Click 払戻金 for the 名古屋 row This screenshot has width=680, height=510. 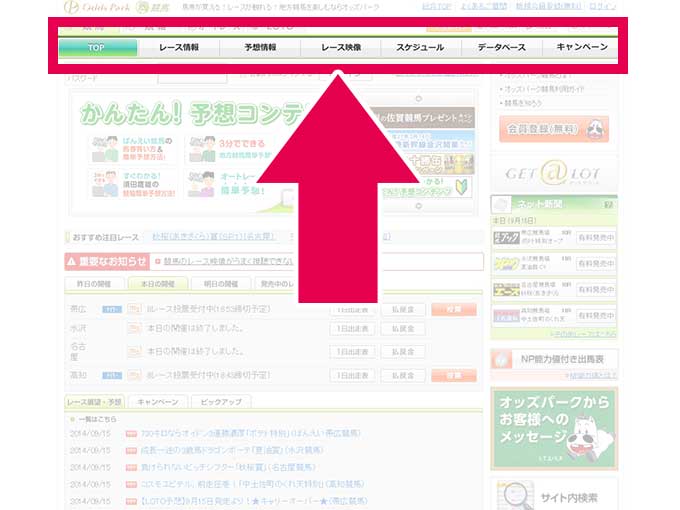tap(403, 351)
